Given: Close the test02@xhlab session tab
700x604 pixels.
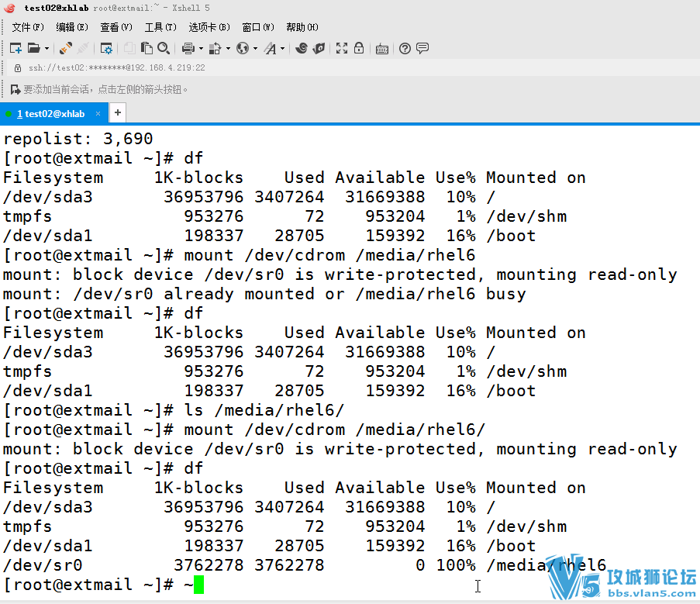Looking at the screenshot, I should click(100, 113).
